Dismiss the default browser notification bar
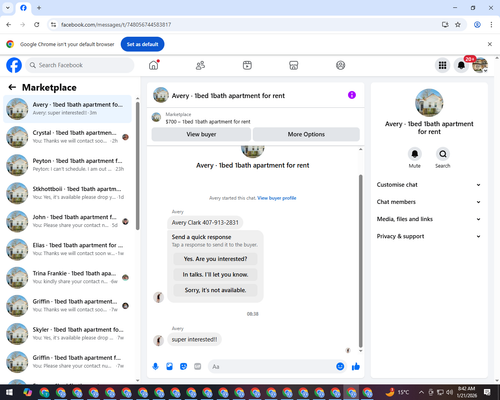 [x=490, y=44]
